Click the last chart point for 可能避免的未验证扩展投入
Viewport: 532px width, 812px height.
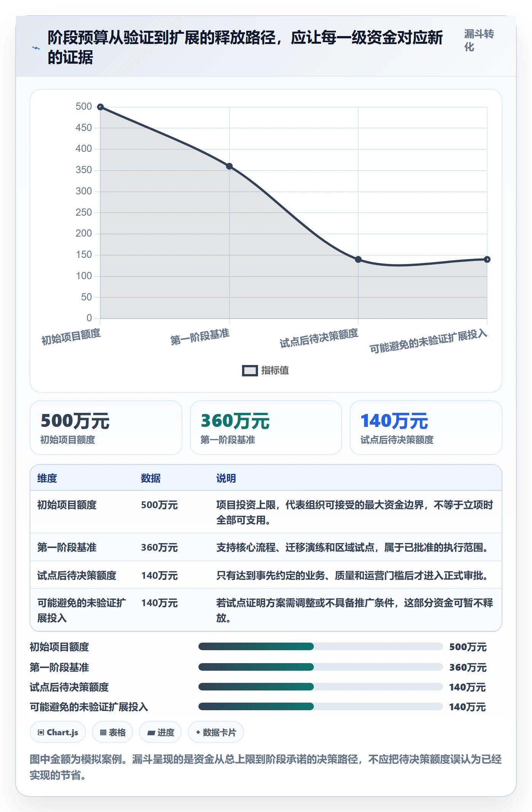click(487, 259)
